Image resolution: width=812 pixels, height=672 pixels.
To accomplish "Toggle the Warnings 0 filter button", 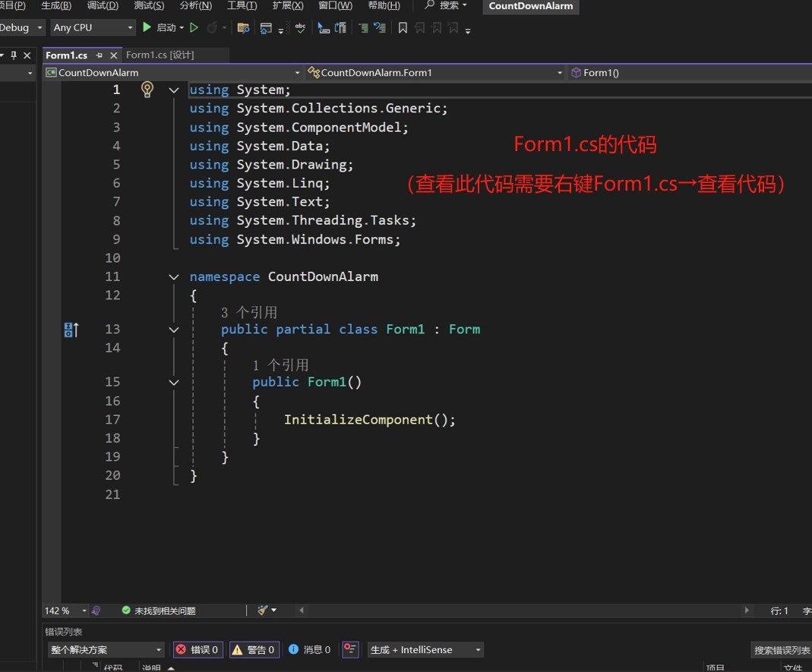I will pos(253,650).
